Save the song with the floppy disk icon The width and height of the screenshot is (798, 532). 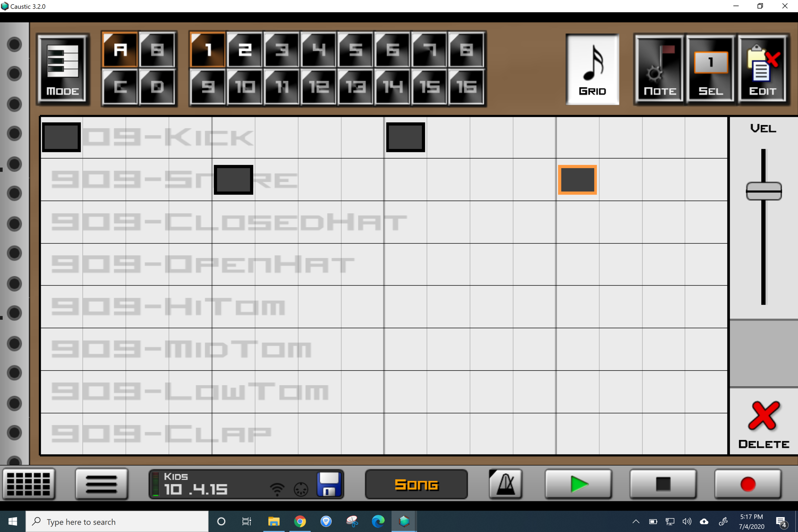328,484
